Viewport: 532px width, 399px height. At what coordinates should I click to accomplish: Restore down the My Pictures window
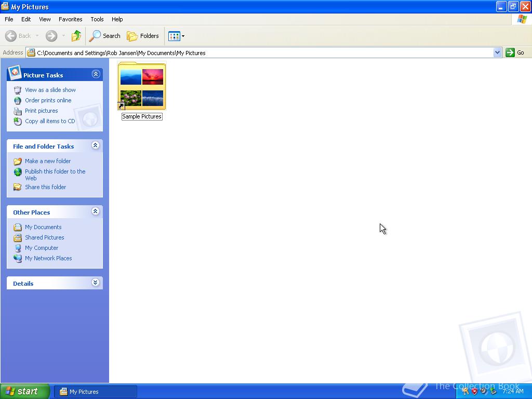pos(513,6)
